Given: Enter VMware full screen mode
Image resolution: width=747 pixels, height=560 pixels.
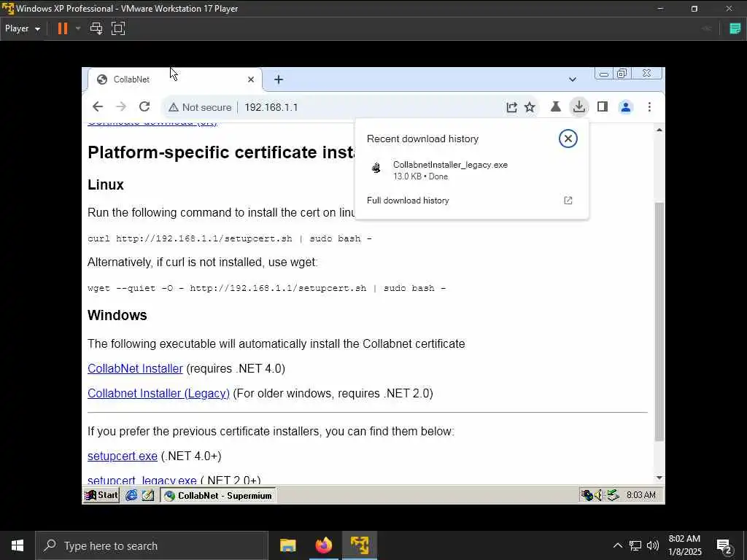Looking at the screenshot, I should (x=118, y=28).
